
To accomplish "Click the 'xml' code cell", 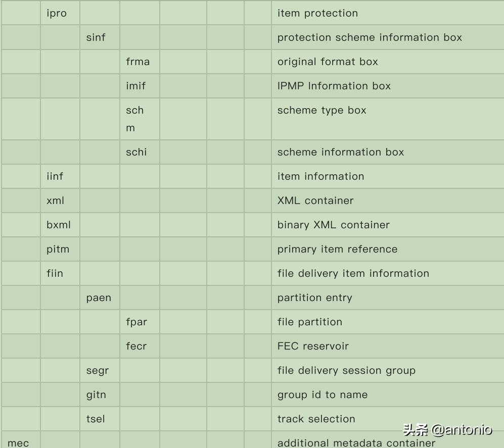I will [x=55, y=201].
